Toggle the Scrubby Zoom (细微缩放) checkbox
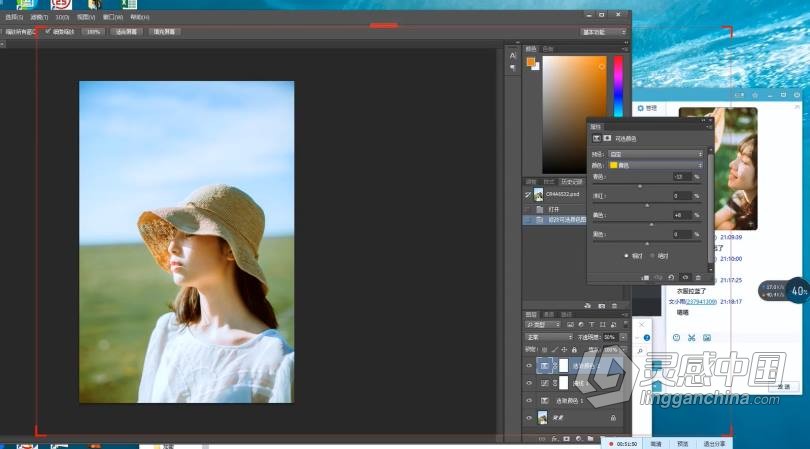Screen dimensions: 810x449 48,32
